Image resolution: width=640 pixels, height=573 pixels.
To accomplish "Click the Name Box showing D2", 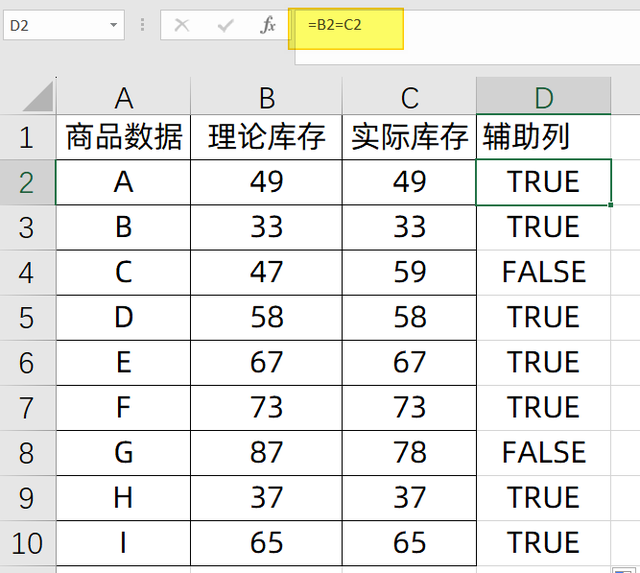I will 64,25.
